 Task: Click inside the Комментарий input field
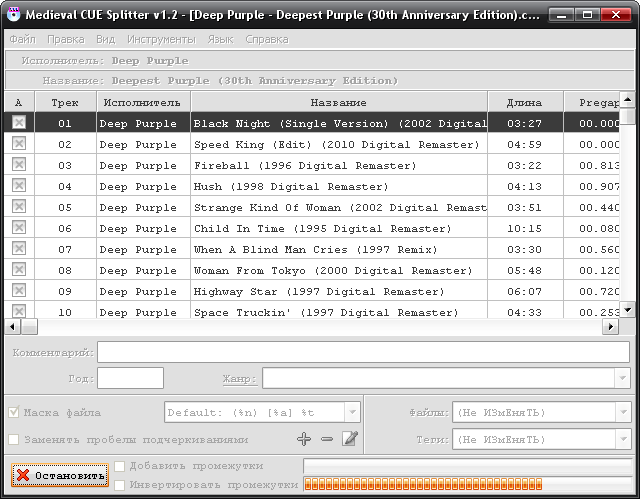coord(363,352)
